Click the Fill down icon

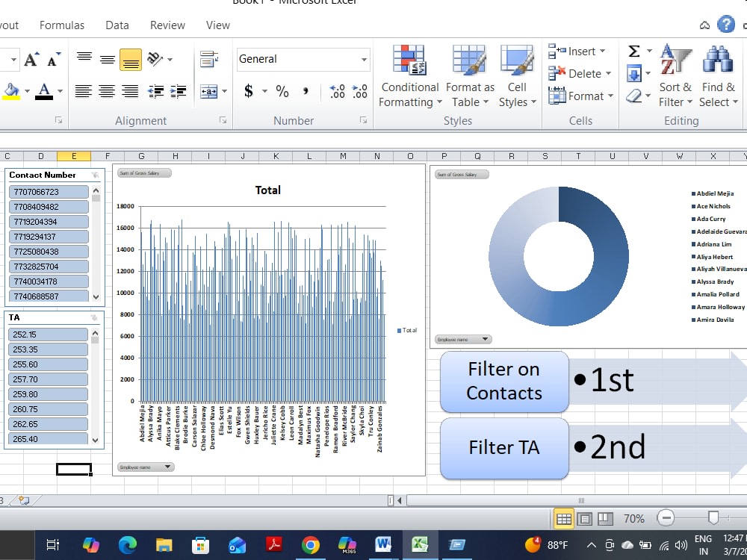[x=634, y=74]
